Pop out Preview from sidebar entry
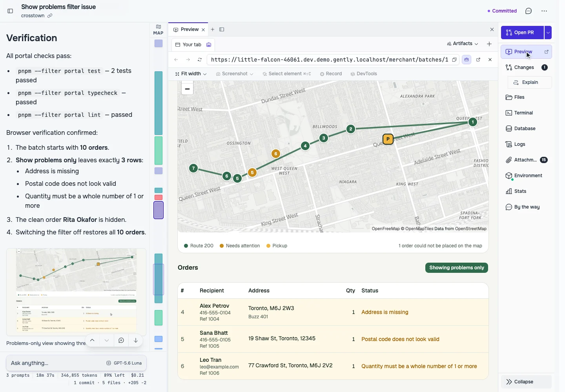 pyautogui.click(x=546, y=52)
